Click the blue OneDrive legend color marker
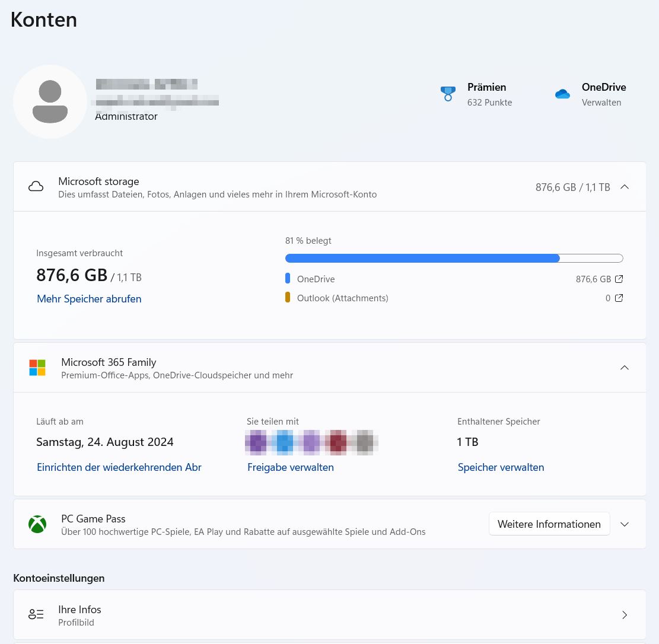Image resolution: width=659 pixels, height=644 pixels. (x=288, y=279)
